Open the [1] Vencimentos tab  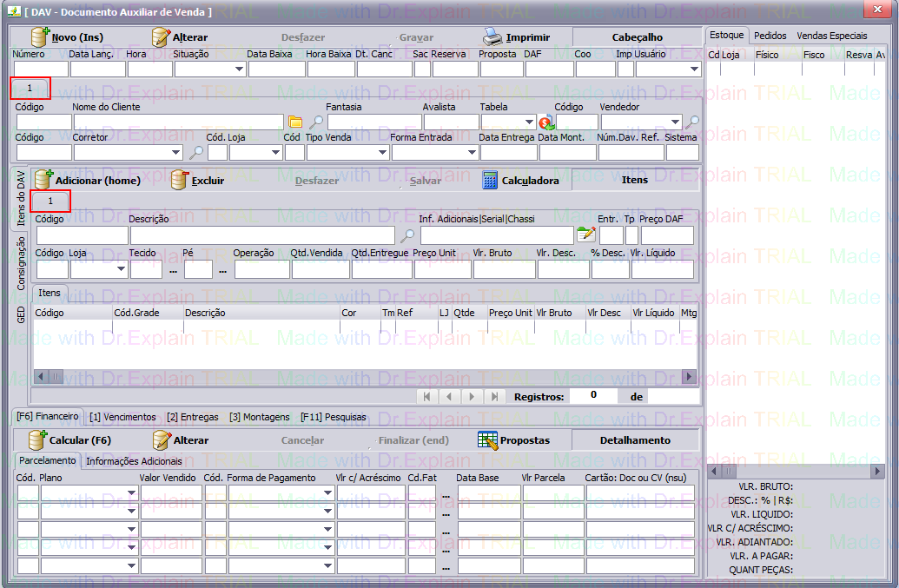122,417
